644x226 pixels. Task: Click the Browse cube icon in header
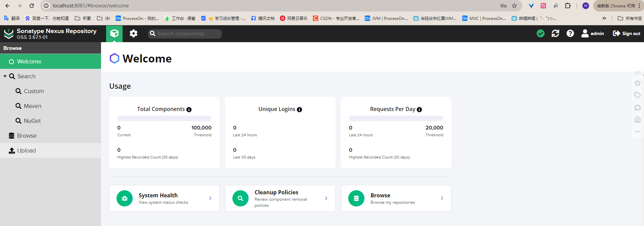tap(115, 33)
